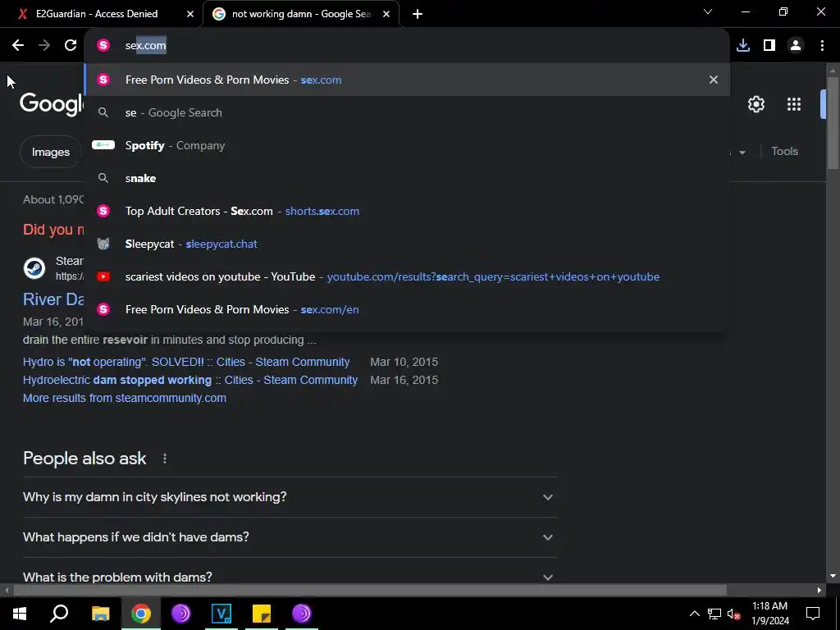
Task: Click the horizontal page scrollbar thumb
Action: (370, 591)
